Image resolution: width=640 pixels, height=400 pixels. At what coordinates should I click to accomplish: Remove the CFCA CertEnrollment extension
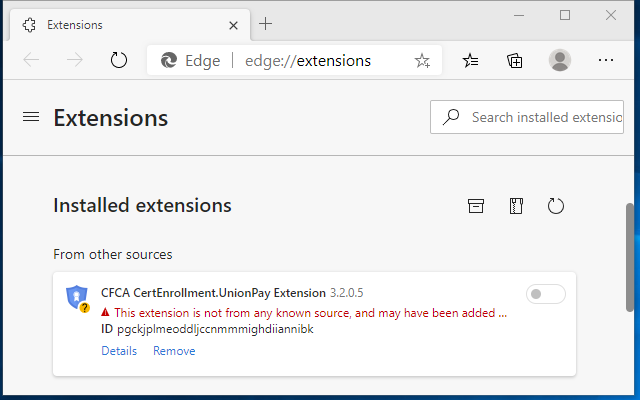click(x=174, y=351)
